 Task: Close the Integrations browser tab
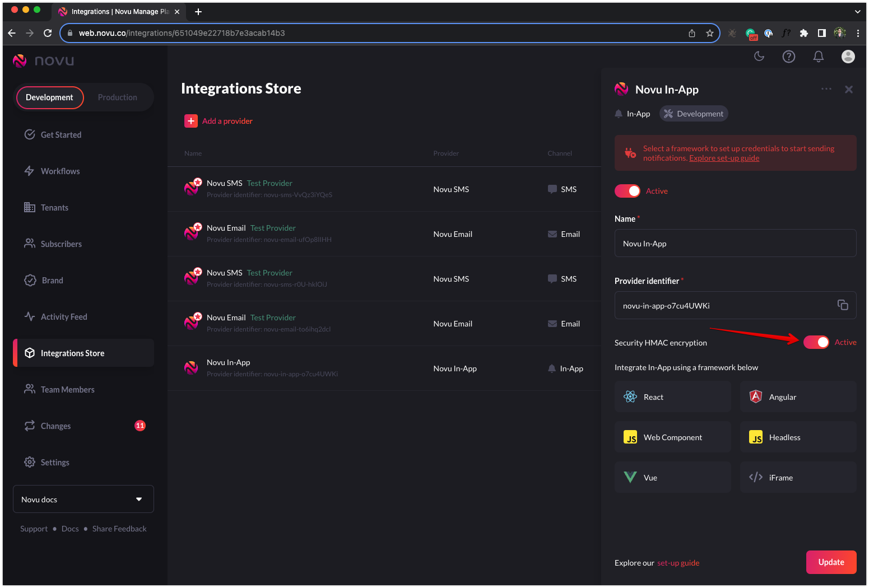point(177,12)
